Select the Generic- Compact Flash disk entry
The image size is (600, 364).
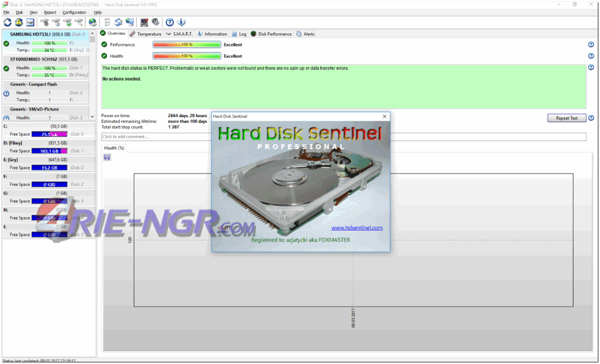pyautogui.click(x=46, y=92)
